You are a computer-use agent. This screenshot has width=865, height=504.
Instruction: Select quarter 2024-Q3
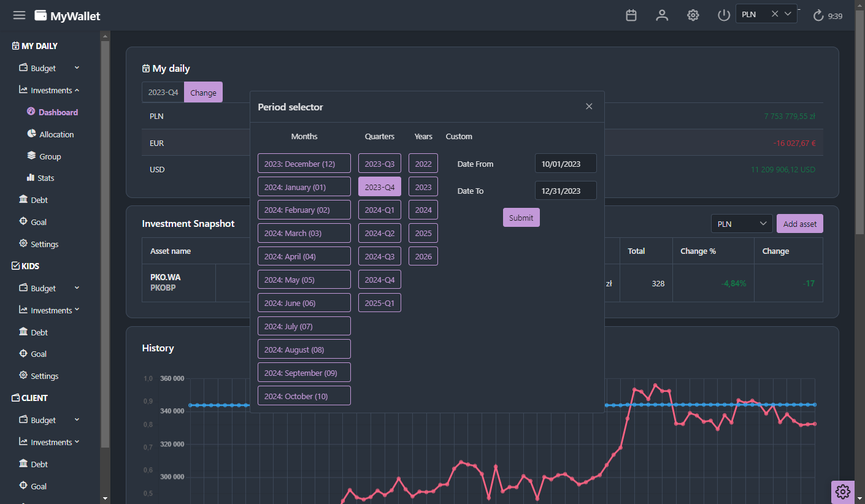coord(380,256)
